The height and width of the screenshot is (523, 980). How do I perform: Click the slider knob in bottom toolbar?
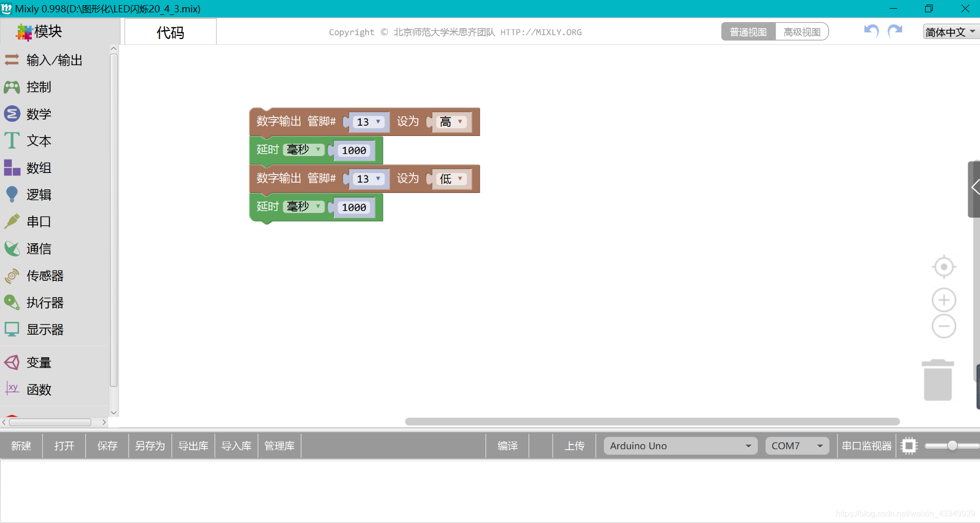pyautogui.click(x=952, y=445)
